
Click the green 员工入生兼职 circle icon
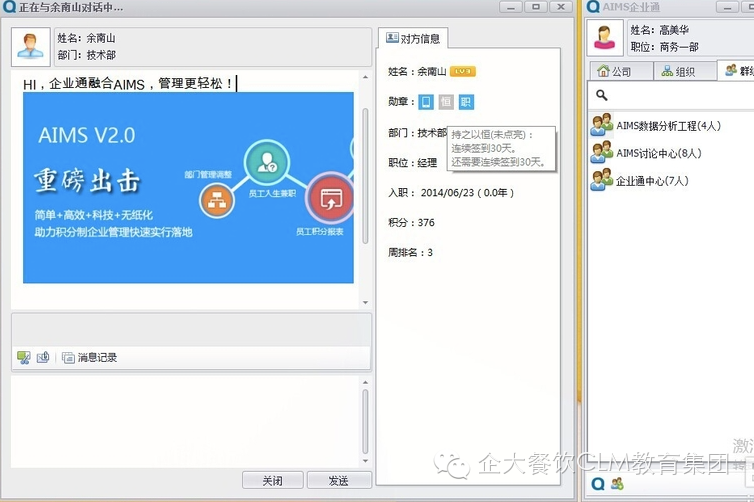click(x=267, y=163)
